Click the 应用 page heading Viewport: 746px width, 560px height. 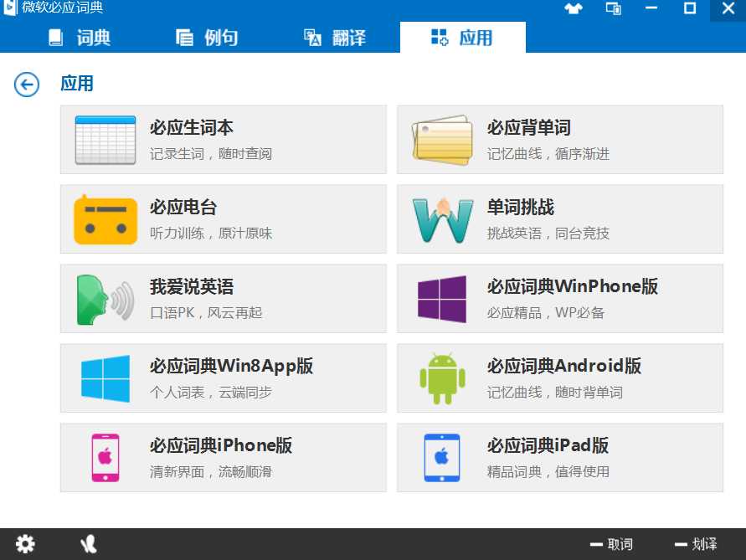coord(77,84)
